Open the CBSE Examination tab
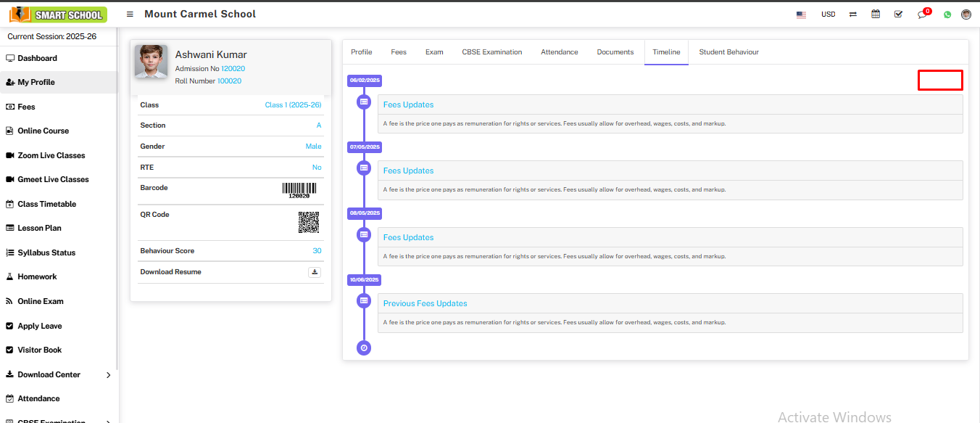The height and width of the screenshot is (423, 980). click(x=491, y=52)
